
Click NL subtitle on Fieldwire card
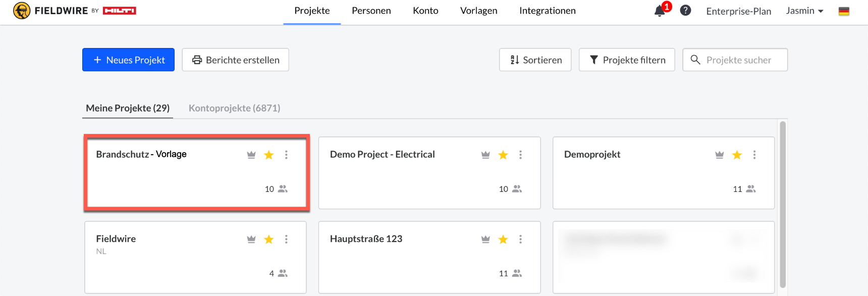pos(101,252)
